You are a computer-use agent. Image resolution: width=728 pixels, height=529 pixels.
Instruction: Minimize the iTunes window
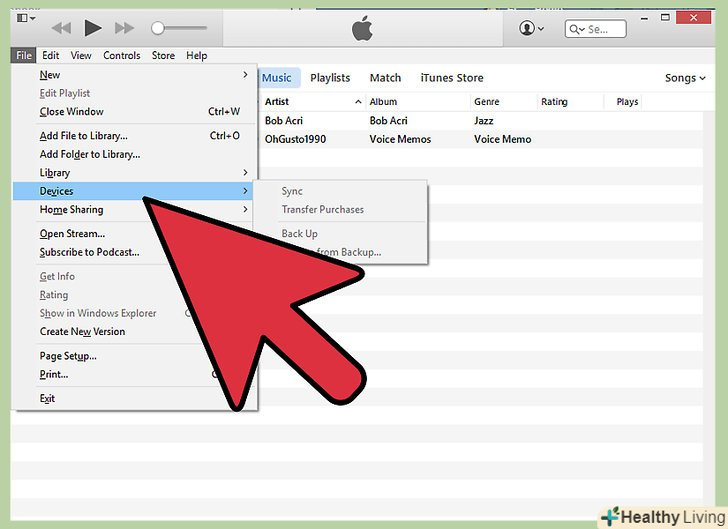coord(644,19)
